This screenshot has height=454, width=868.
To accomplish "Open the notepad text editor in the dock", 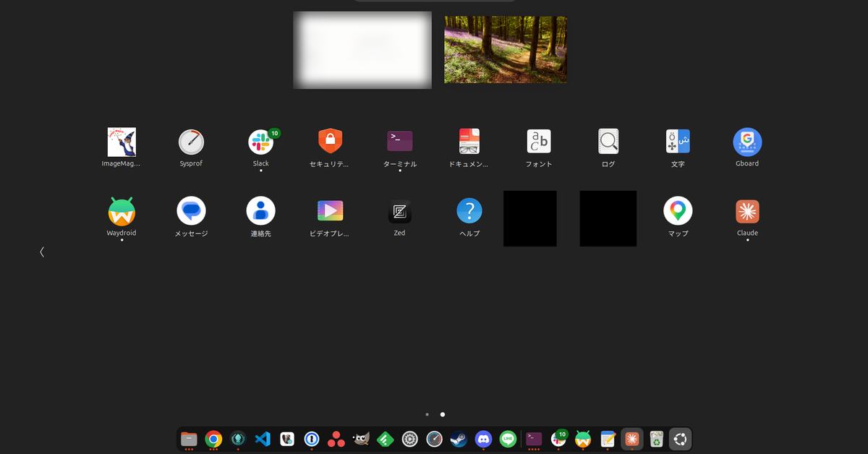I will (608, 439).
